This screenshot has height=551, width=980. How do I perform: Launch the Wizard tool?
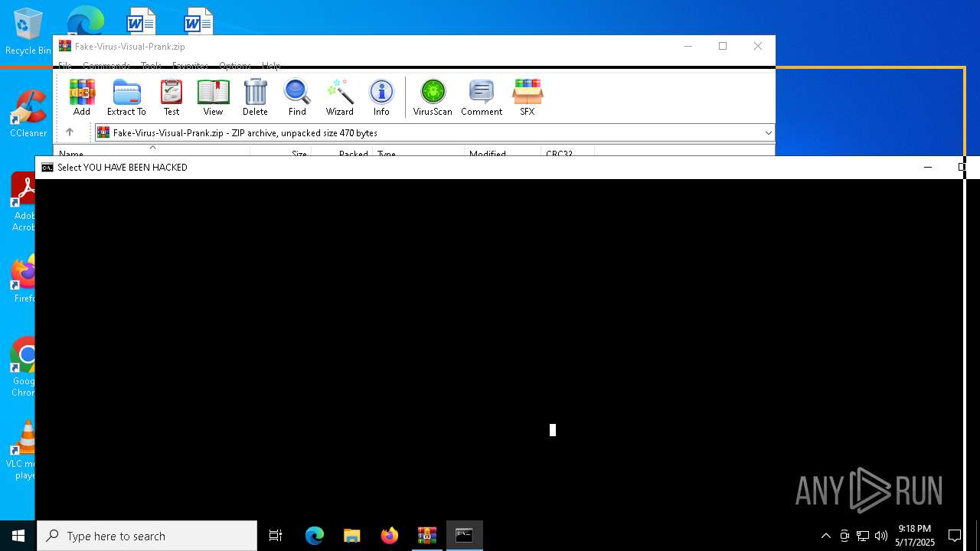pos(339,97)
